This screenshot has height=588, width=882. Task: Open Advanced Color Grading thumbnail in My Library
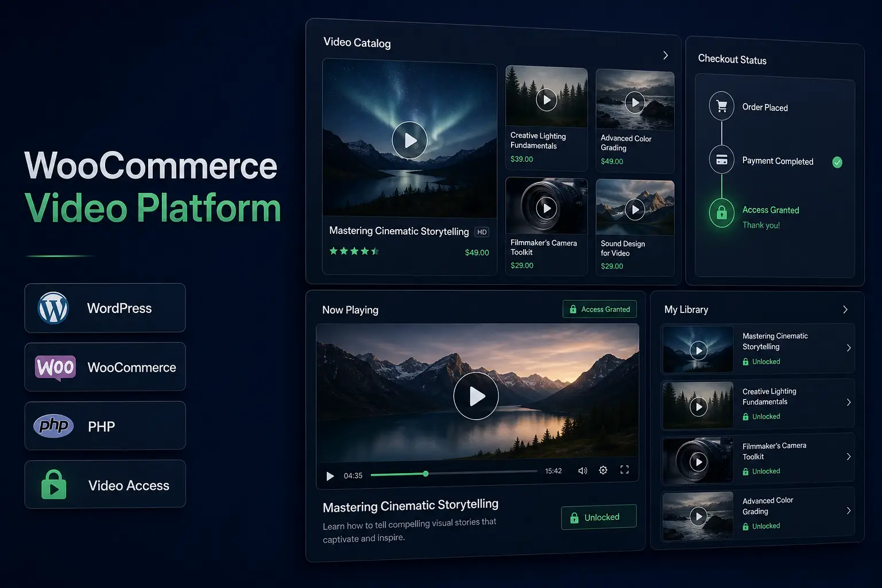click(698, 515)
